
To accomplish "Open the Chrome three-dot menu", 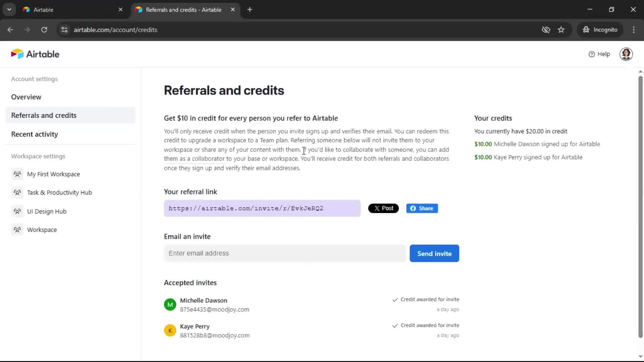I will [x=634, y=30].
